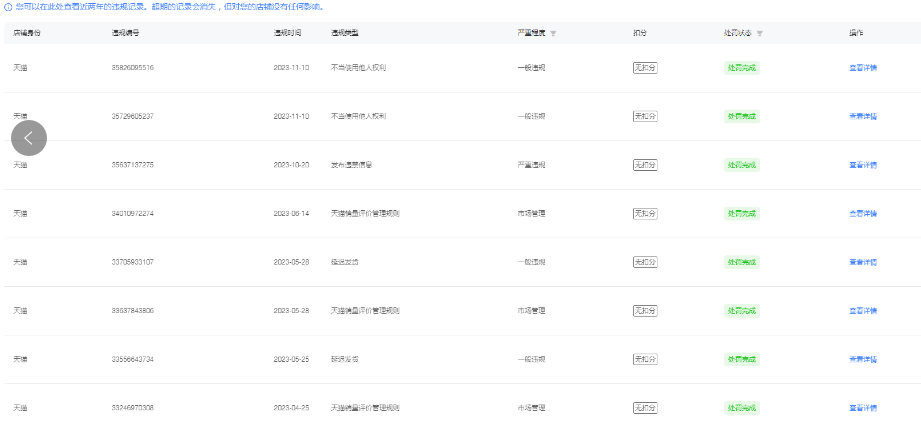Image resolution: width=921 pixels, height=440 pixels.
Task: Click 处罚完成 status badge in first row
Action: pyautogui.click(x=741, y=68)
